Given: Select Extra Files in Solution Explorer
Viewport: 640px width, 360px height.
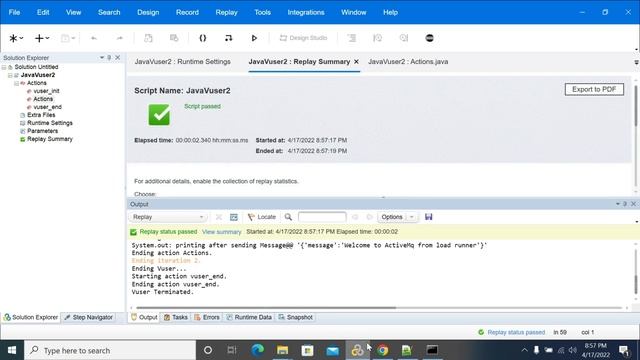Looking at the screenshot, I should point(41,115).
